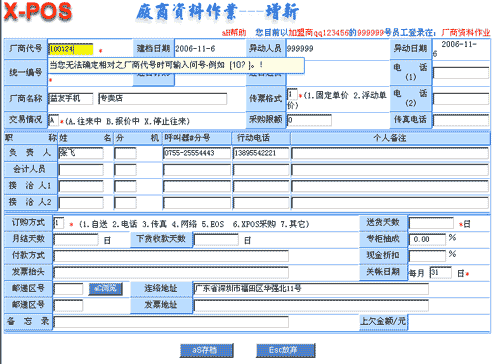Click the aC浏览 browse button
Viewport: 500px width, 364px height.
tap(105, 289)
